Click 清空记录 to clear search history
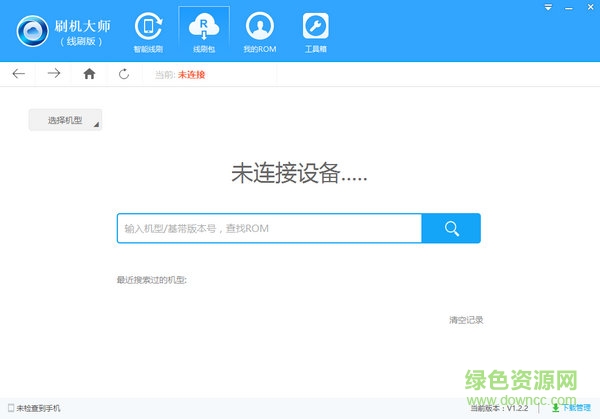This screenshot has width=600, height=419. pos(466,320)
